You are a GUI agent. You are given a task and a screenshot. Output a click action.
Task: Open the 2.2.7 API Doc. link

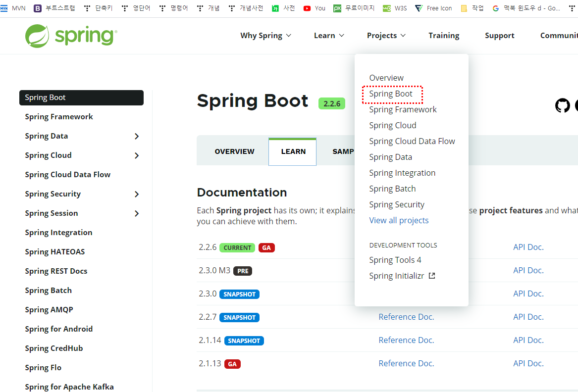[x=528, y=317]
